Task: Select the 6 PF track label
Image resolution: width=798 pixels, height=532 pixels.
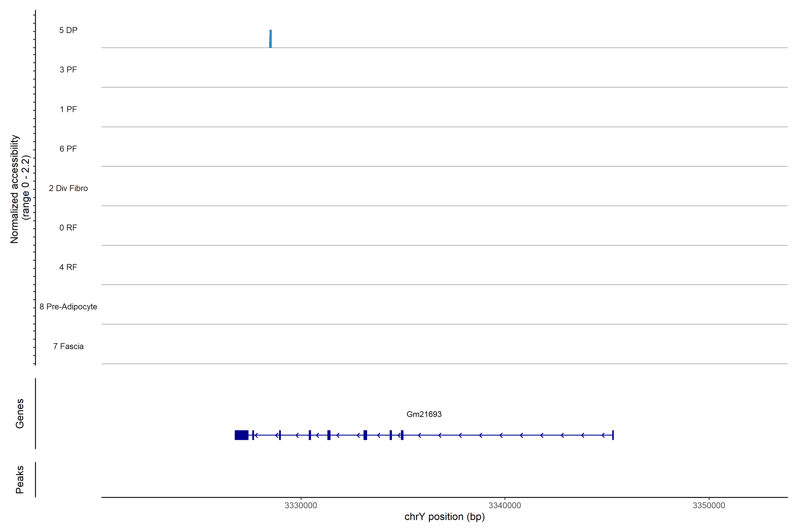Action: 68,149
